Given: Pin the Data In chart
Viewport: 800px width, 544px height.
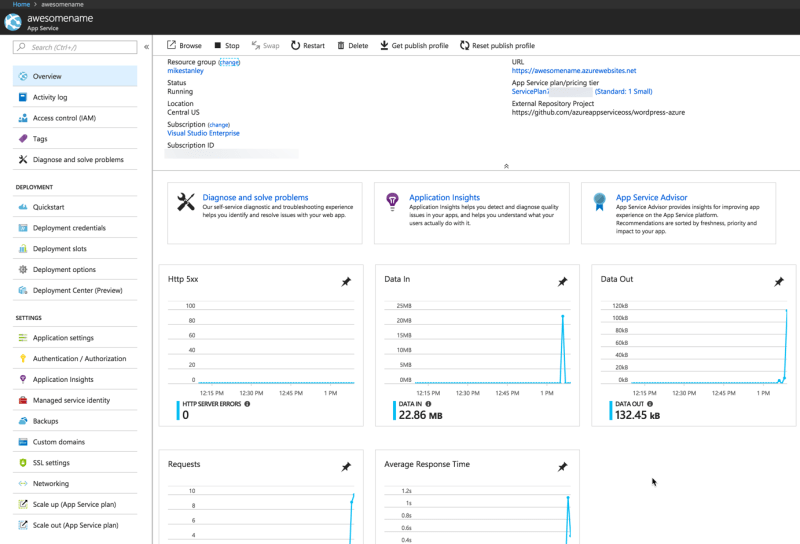Looking at the screenshot, I should tap(562, 282).
